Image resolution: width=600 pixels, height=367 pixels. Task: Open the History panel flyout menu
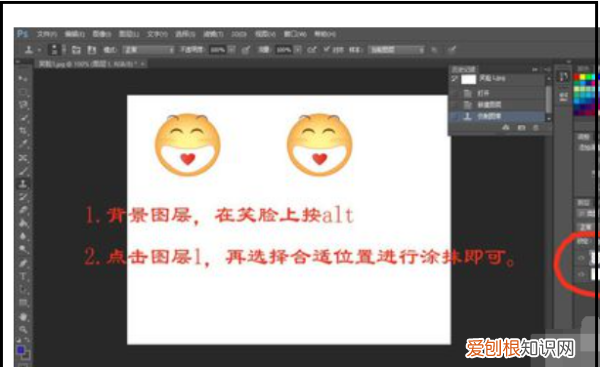tap(547, 69)
